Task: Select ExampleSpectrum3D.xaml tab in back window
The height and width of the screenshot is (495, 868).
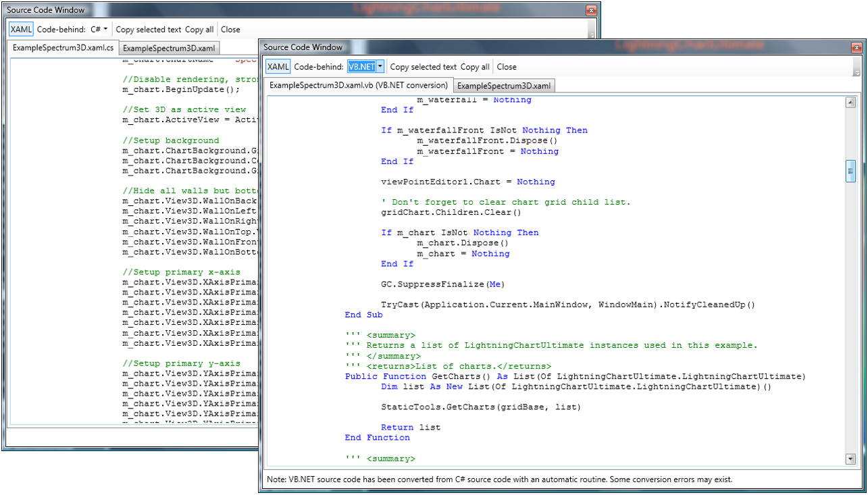Action: 169,48
